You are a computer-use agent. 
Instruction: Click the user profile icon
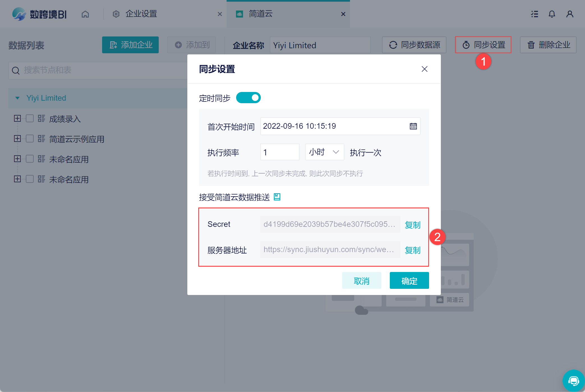tap(570, 14)
